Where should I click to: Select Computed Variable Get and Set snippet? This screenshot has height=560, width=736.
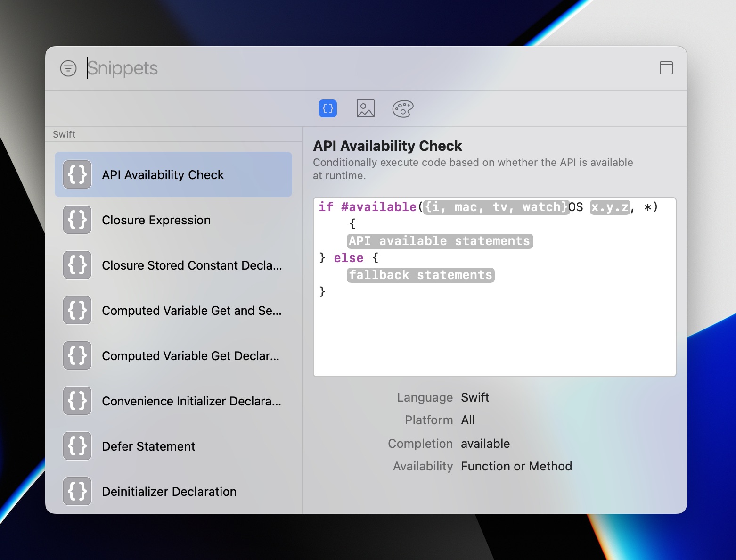173,310
